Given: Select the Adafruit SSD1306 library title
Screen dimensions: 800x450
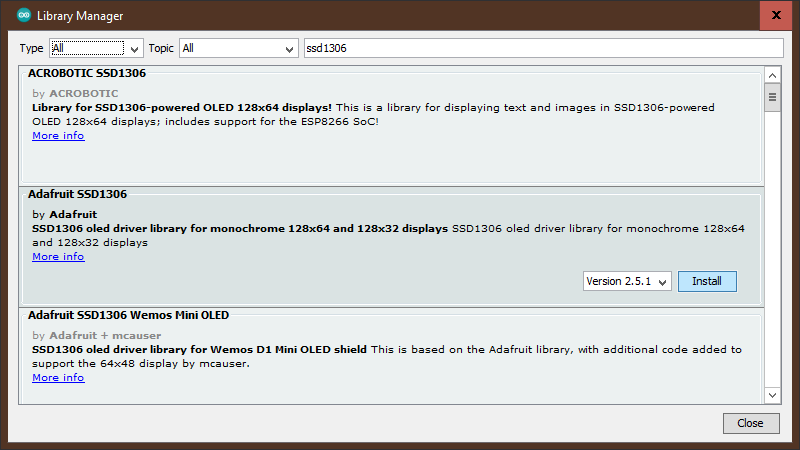Looking at the screenshot, I should (x=78, y=194).
